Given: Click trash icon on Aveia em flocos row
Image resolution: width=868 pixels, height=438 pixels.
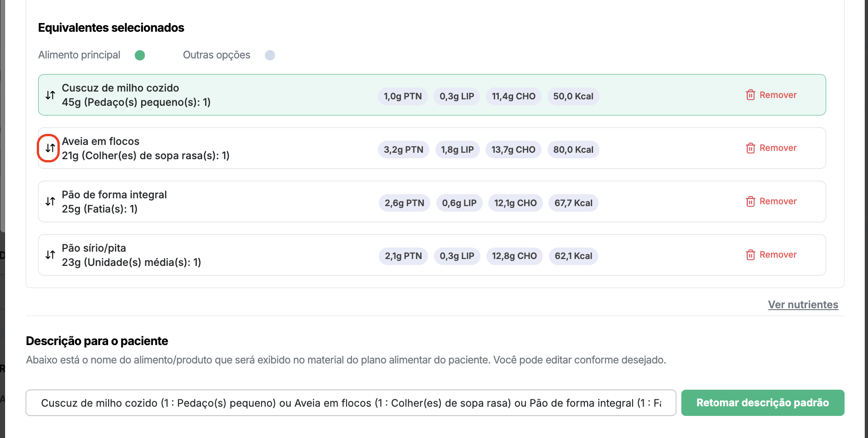Looking at the screenshot, I should (750, 148).
